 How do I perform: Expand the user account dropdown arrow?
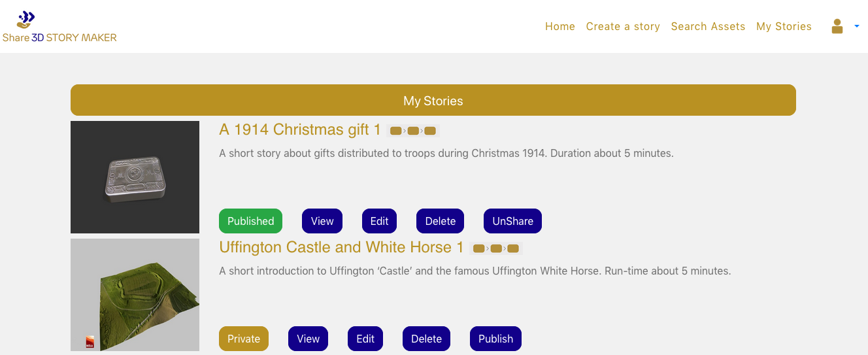point(856,27)
